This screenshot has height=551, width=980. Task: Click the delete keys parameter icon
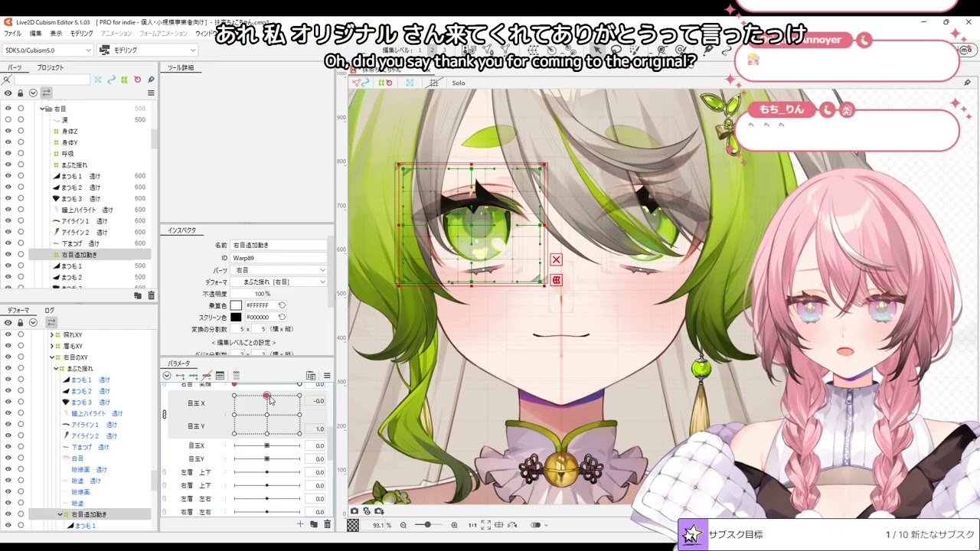point(206,376)
